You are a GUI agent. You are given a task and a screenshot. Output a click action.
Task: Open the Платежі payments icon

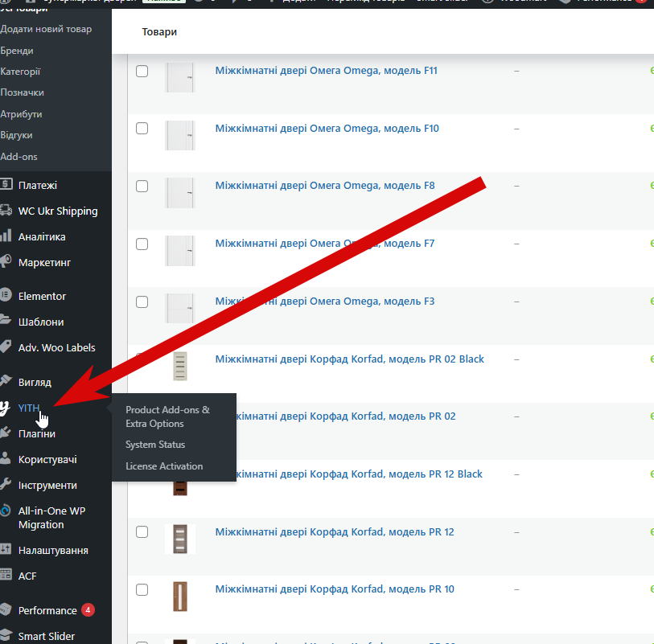coord(6,184)
